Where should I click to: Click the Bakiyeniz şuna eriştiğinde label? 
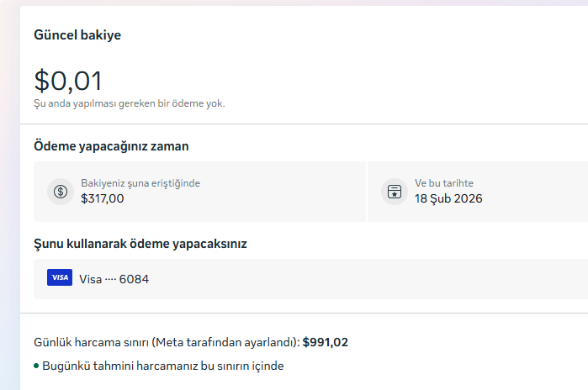(140, 183)
